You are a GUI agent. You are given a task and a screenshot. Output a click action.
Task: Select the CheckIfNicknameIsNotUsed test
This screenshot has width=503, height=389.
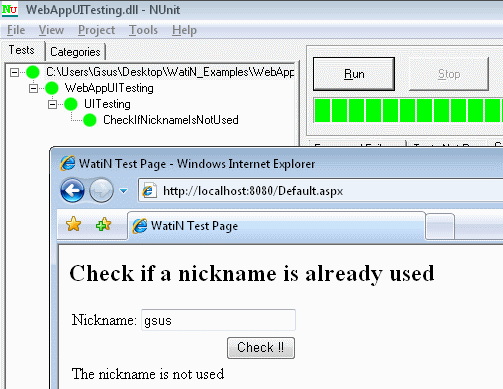click(x=171, y=120)
